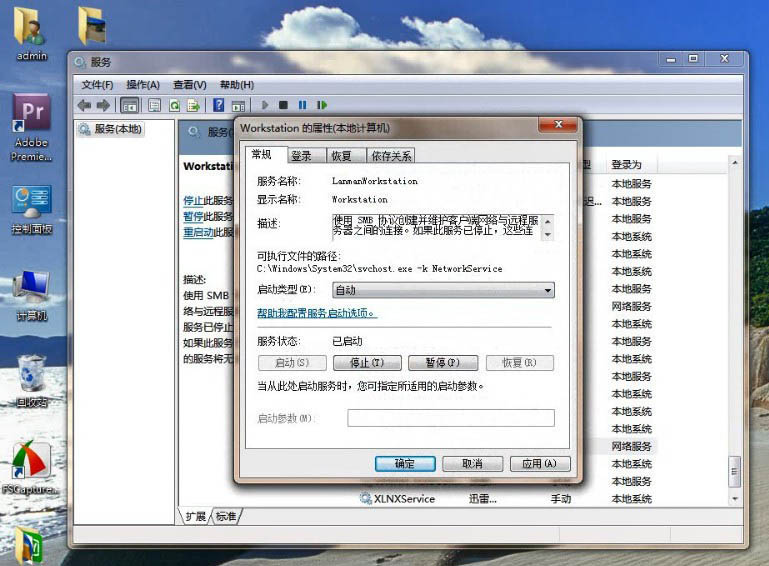
Task: Click 应用(A) button
Action: point(539,463)
